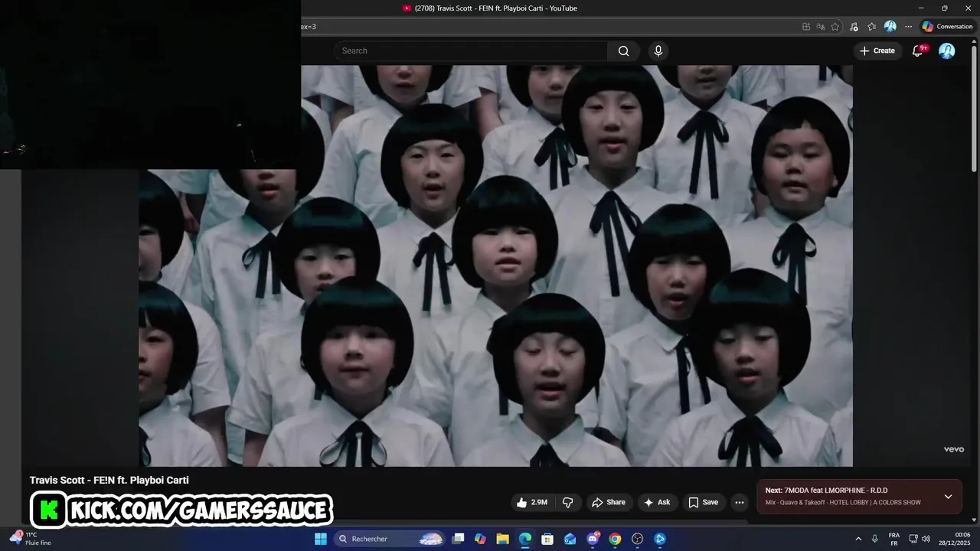Click the Create button on YouTube
The image size is (980, 551).
coord(877,51)
